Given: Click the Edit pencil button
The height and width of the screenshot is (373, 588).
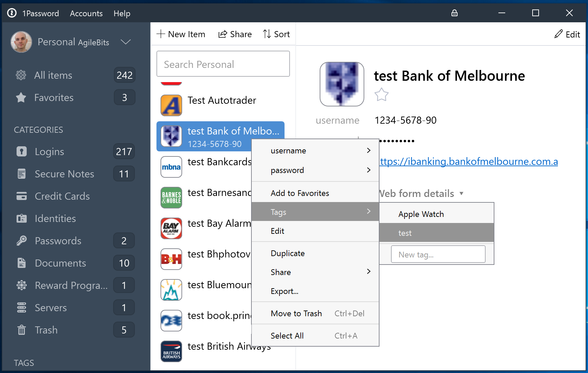Looking at the screenshot, I should click(x=567, y=34).
